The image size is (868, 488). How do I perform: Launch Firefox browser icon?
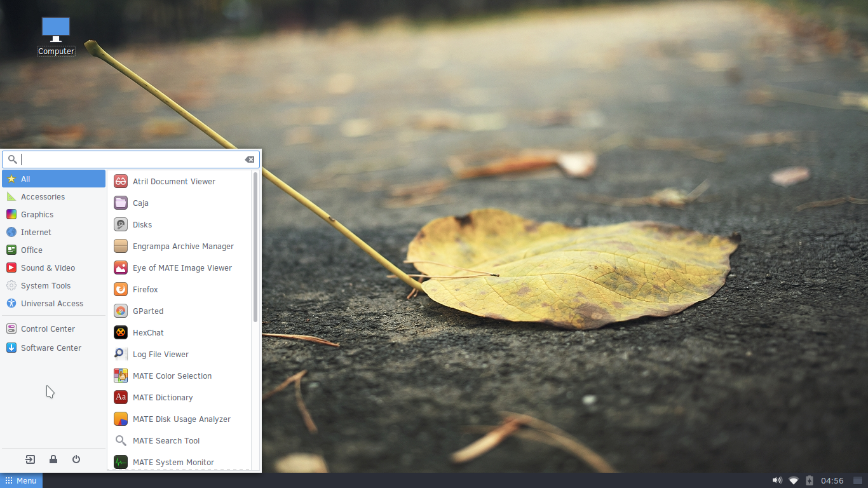coord(121,289)
